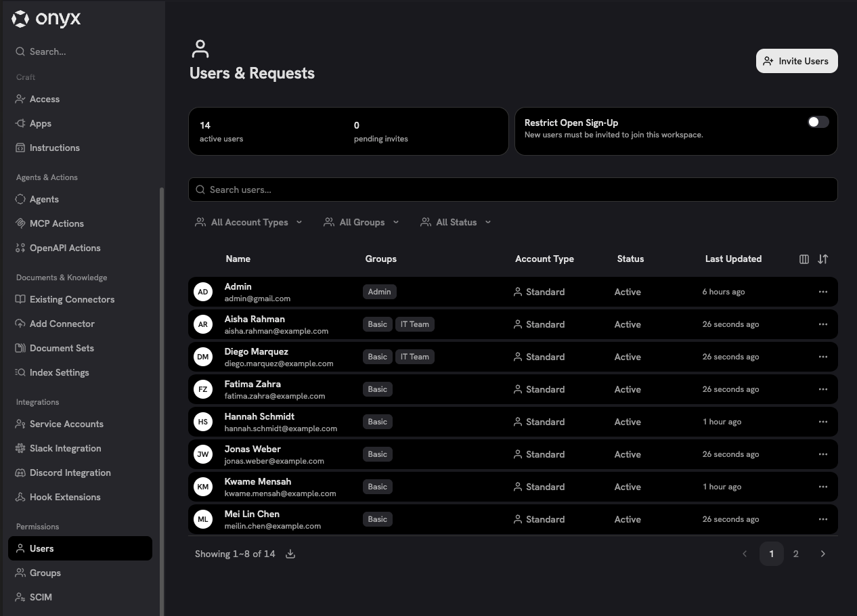Click the Index Settings icon

click(20, 372)
